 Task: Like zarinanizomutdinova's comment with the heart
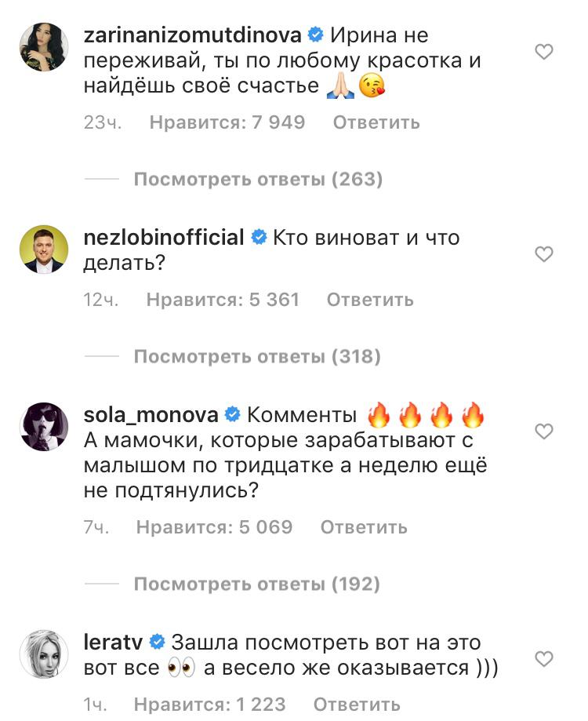[x=543, y=53]
